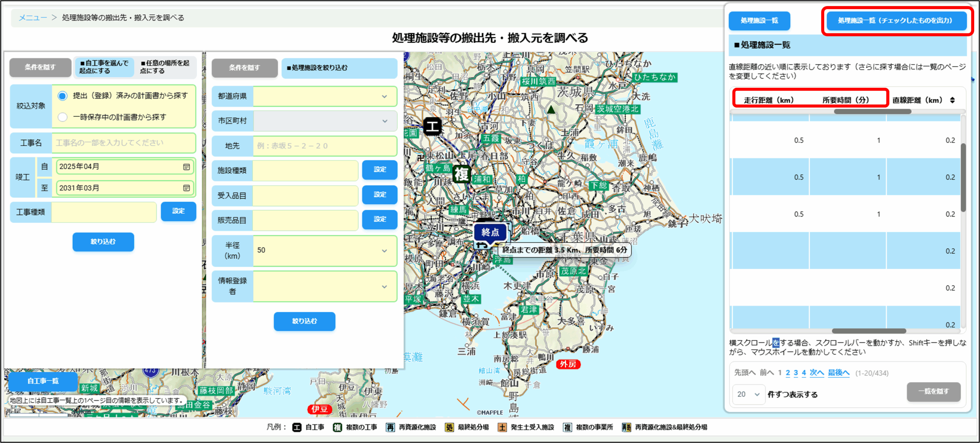
Task: Select 提出（登録）済みの計画書から探す radio
Action: click(63, 96)
